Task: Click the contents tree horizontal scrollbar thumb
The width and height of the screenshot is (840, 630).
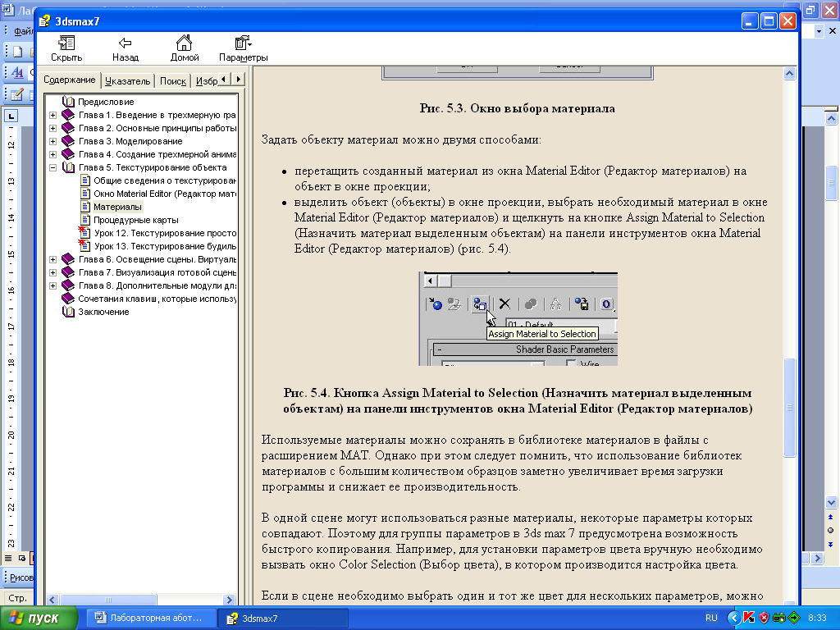Action: pos(108,600)
